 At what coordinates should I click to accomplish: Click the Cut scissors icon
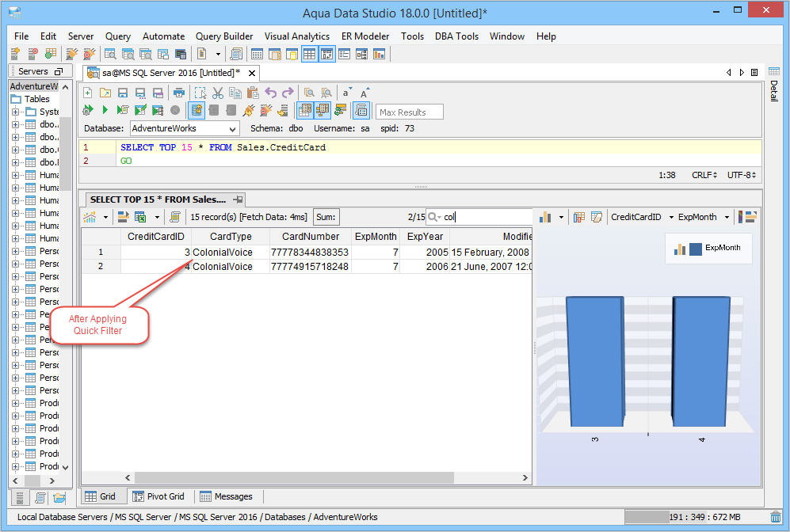pos(218,93)
